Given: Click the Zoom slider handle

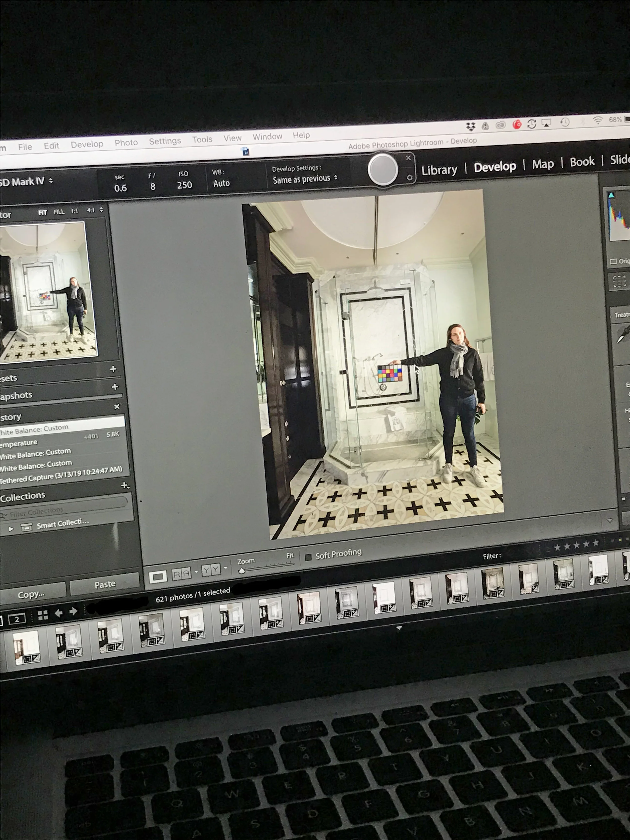Looking at the screenshot, I should pyautogui.click(x=241, y=571).
